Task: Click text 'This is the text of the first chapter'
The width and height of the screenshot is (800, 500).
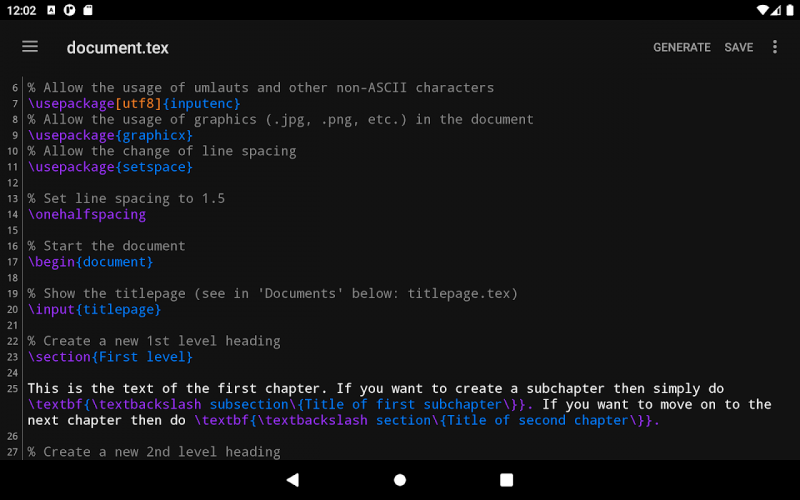Action: coord(173,388)
